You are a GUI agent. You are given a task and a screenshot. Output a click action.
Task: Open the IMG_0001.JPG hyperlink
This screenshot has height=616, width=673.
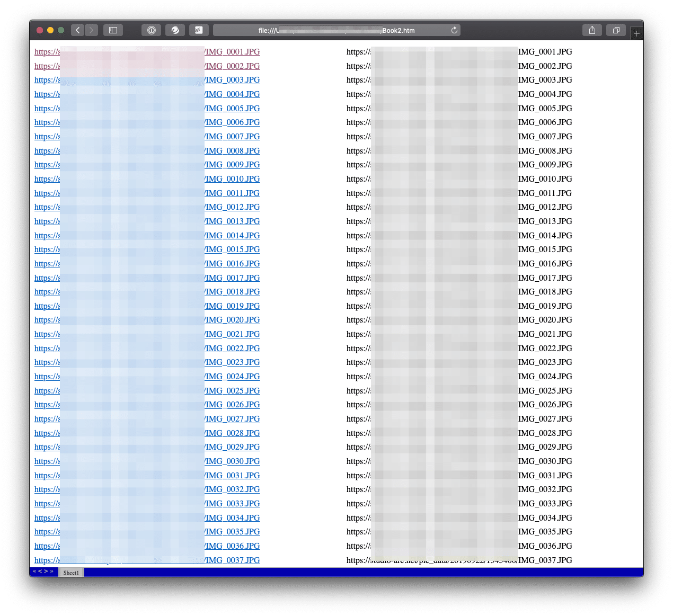(x=232, y=51)
